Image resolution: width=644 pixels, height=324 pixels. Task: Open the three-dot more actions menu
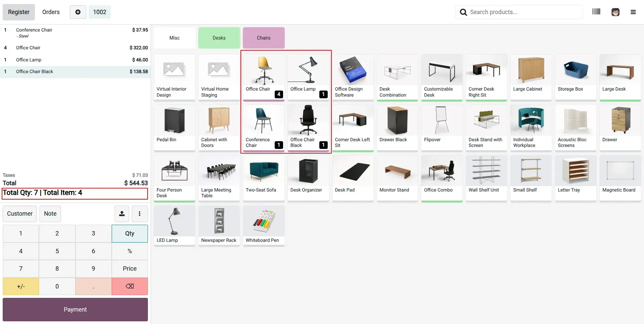140,214
